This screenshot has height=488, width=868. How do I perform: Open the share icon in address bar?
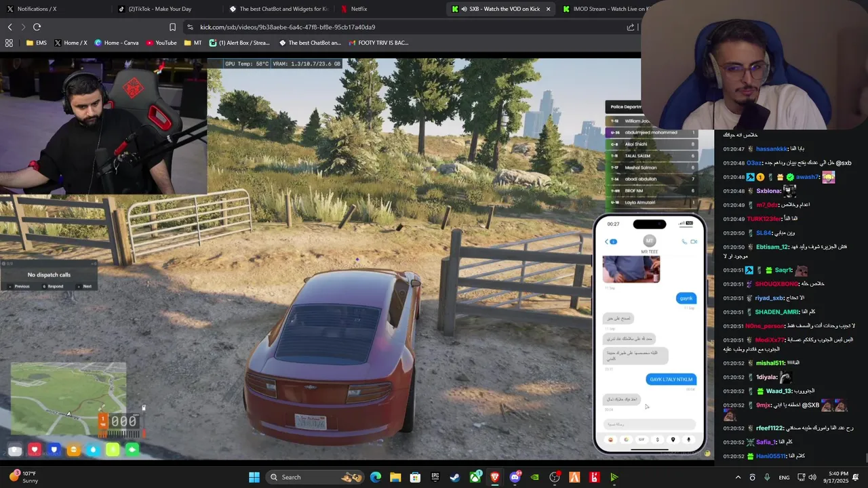(x=631, y=27)
